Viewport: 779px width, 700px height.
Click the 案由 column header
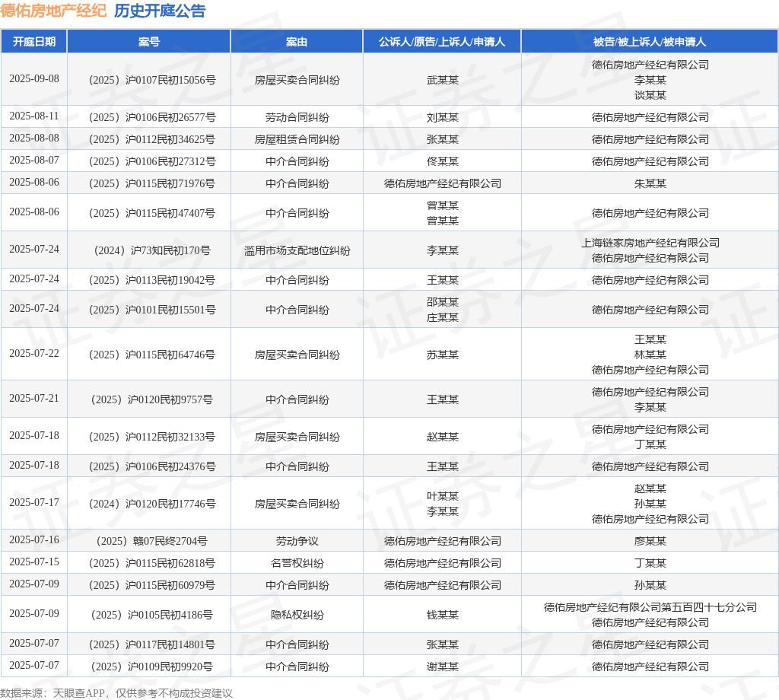coord(297,42)
